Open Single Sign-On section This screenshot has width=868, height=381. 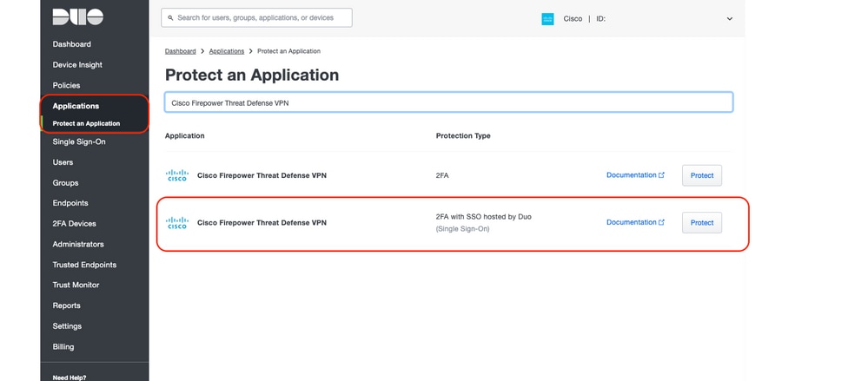point(79,141)
